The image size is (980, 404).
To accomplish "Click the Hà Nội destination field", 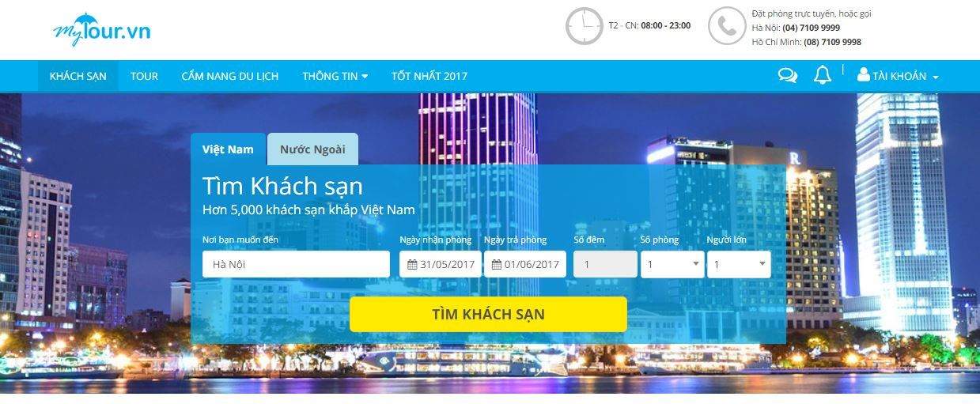I will pyautogui.click(x=296, y=264).
